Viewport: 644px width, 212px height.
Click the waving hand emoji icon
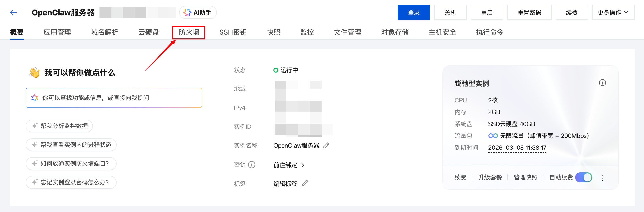point(34,73)
